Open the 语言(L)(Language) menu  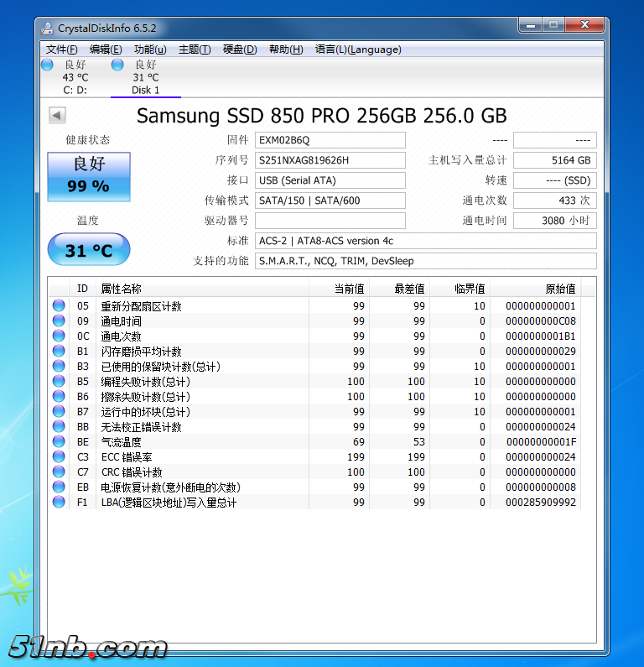358,50
